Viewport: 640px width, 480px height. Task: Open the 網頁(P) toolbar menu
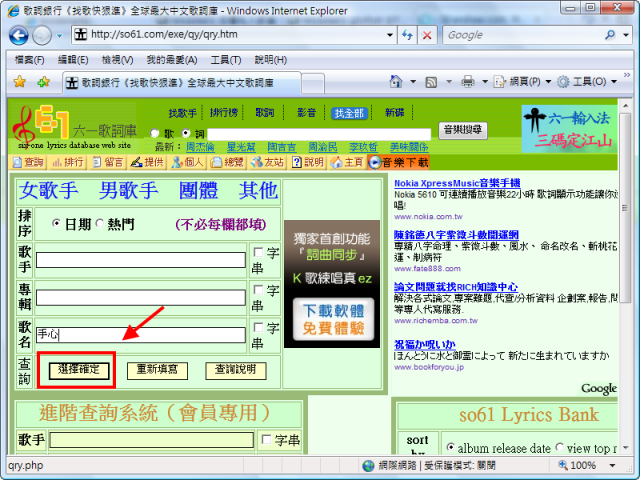point(522,82)
